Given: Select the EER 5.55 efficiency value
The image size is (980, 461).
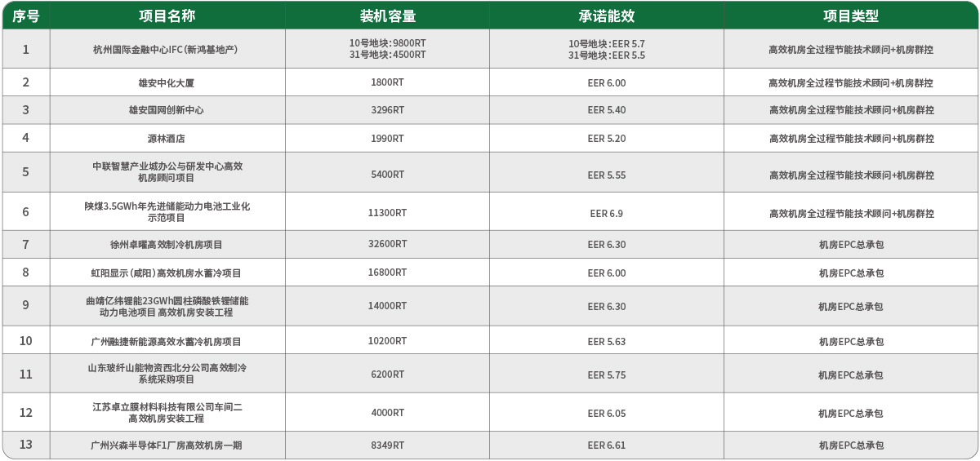Looking at the screenshot, I should [606, 175].
